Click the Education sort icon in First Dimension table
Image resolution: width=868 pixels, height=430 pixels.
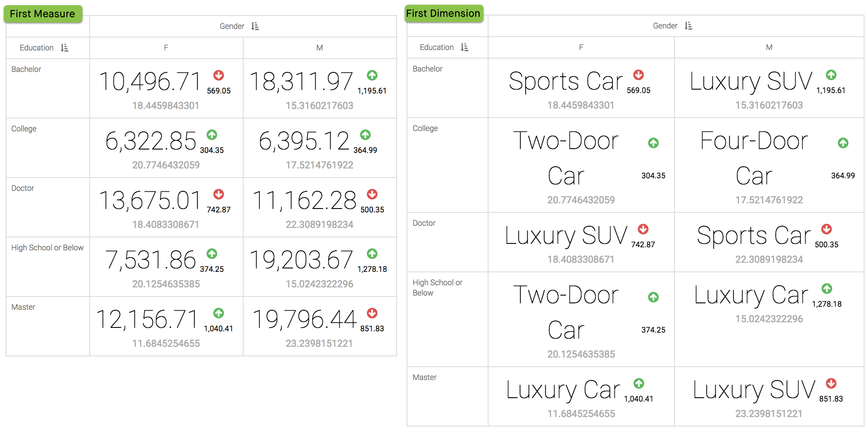click(464, 47)
